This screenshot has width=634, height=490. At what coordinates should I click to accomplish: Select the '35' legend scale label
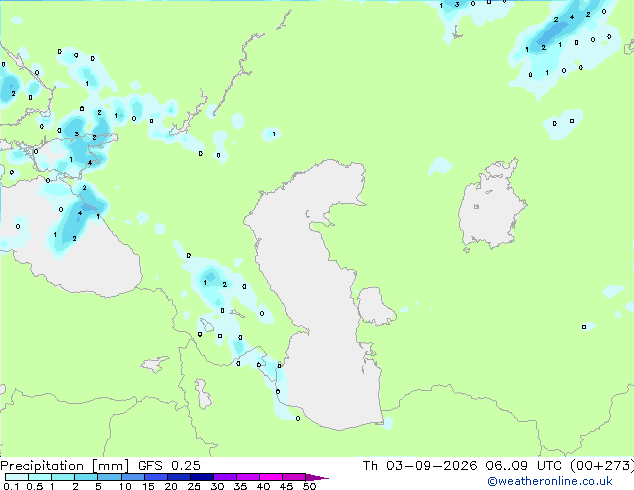tap(240, 486)
